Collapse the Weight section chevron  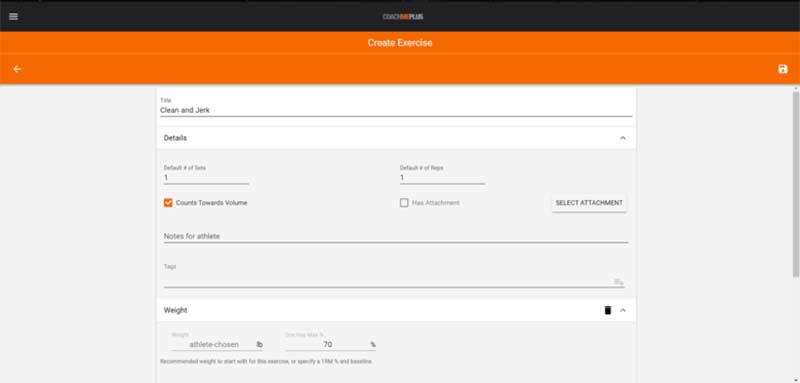point(622,310)
